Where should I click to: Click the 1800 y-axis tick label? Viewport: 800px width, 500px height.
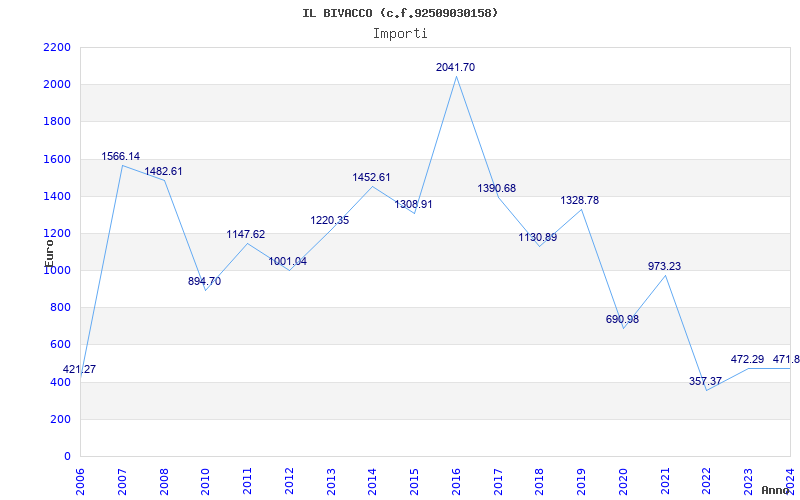(57, 122)
